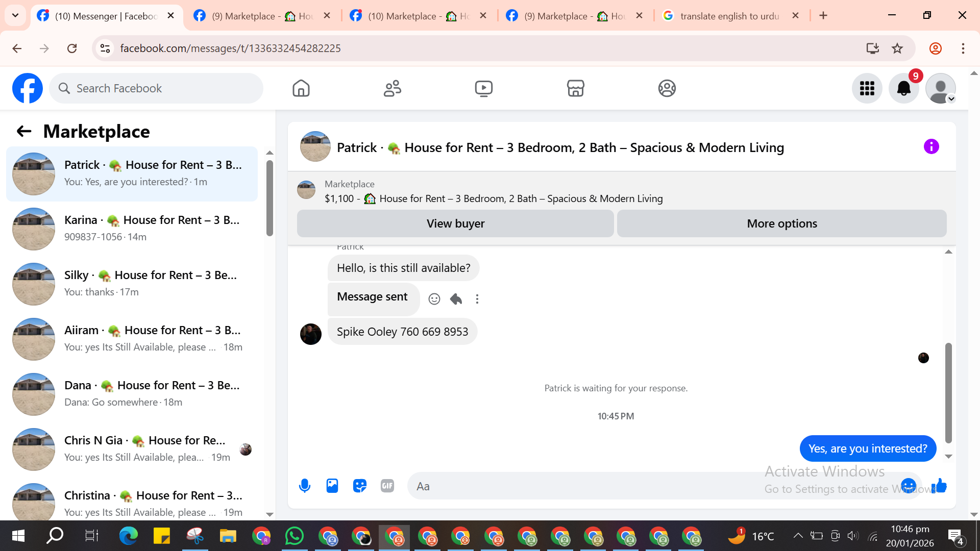Open Windows taskbar search
Screen dimensions: 980x551
[x=55, y=536]
